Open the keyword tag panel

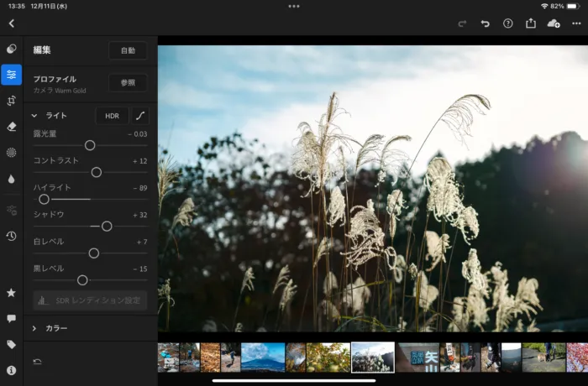pyautogui.click(x=12, y=344)
